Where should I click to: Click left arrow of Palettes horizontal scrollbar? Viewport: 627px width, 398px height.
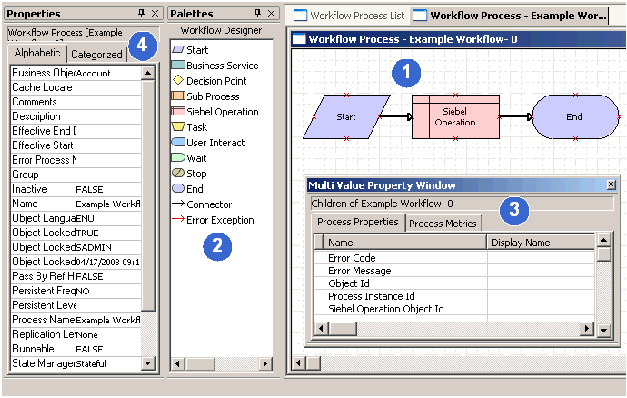178,364
